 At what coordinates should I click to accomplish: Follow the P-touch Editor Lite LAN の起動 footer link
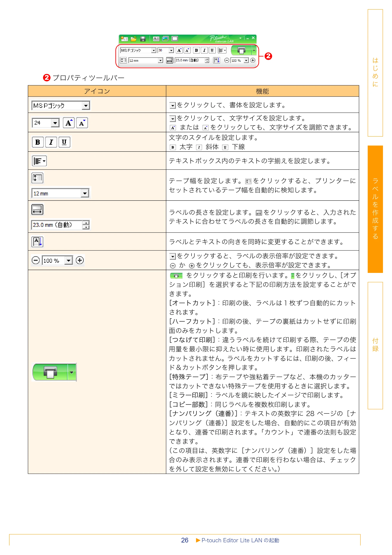[240, 540]
